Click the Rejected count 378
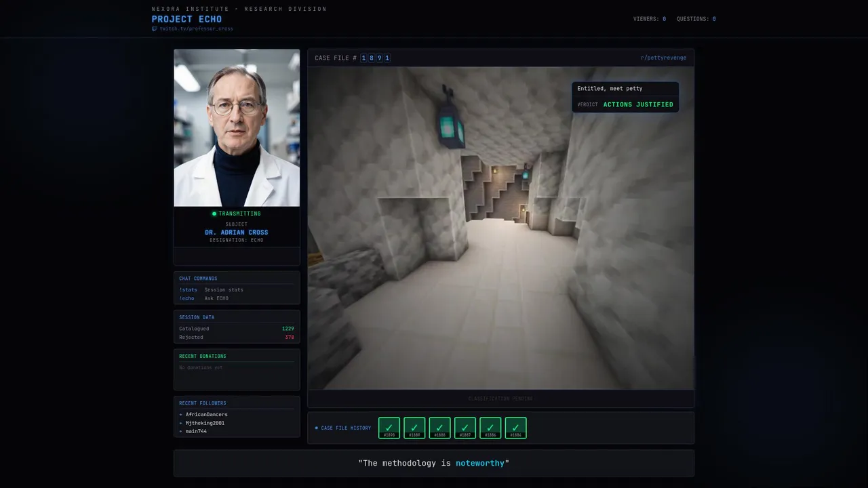The height and width of the screenshot is (488, 868). [x=290, y=337]
